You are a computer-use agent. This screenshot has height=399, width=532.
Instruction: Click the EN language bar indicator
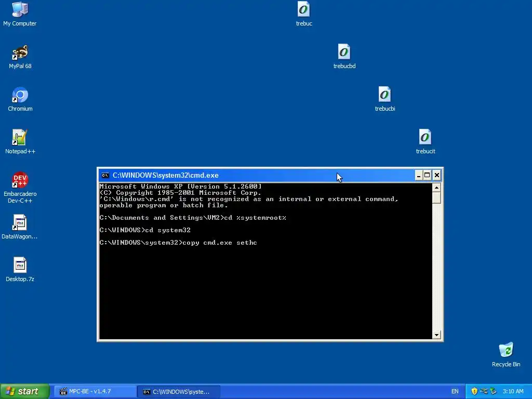point(455,392)
